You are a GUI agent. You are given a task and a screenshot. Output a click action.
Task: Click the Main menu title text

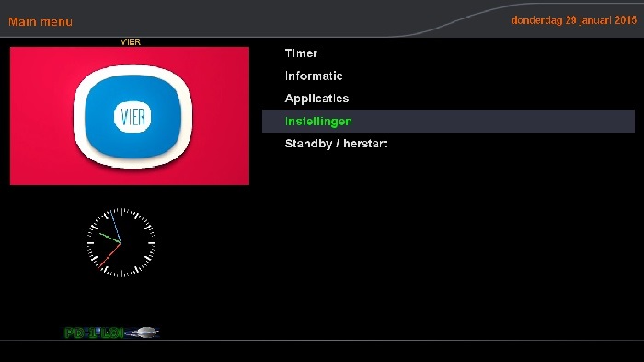(40, 22)
